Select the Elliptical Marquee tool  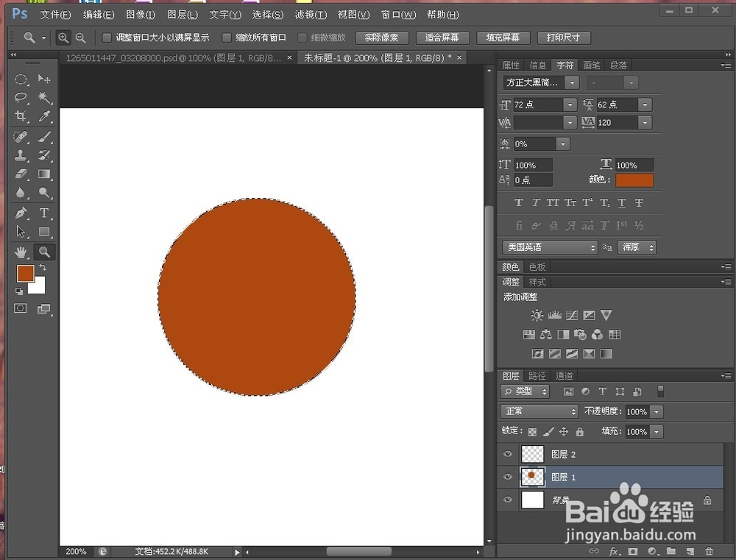[20, 79]
